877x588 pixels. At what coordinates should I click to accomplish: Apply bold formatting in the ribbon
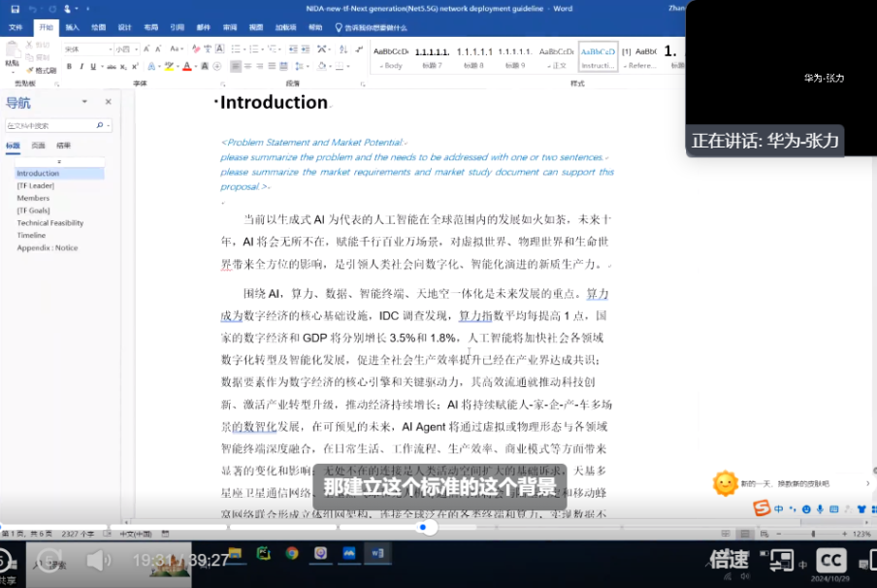(x=69, y=67)
